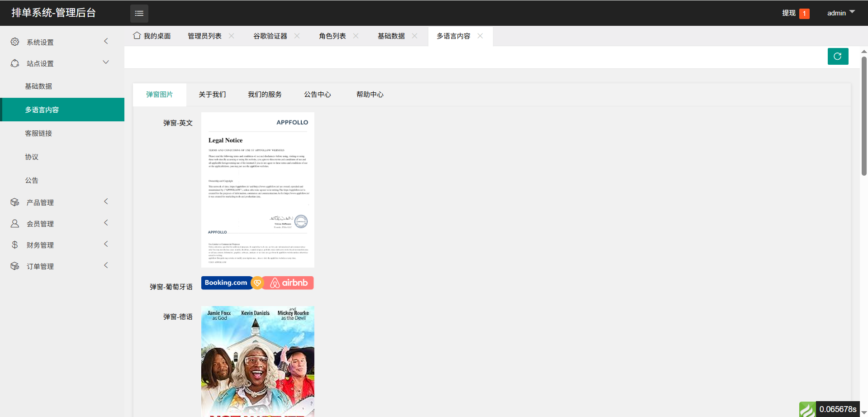Click the English popup Legal Notice image

point(257,190)
